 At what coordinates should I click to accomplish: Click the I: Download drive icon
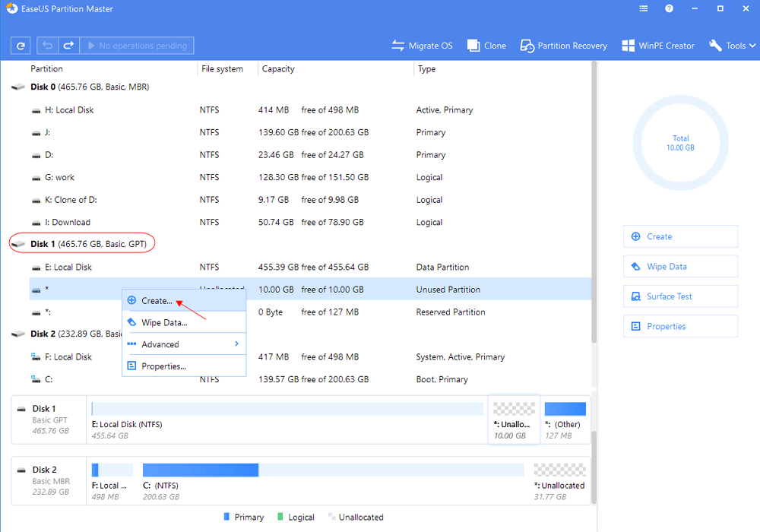[x=36, y=223]
